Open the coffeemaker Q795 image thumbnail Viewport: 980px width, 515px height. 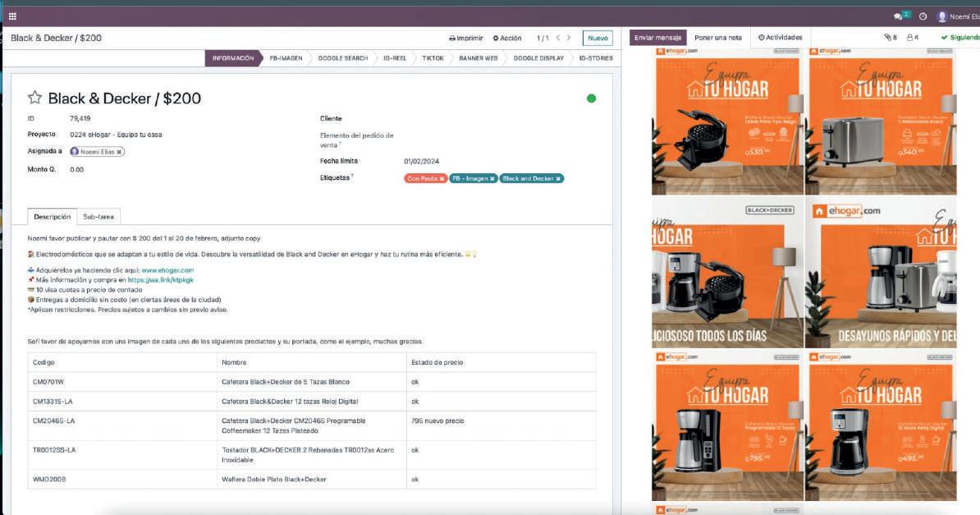point(727,426)
